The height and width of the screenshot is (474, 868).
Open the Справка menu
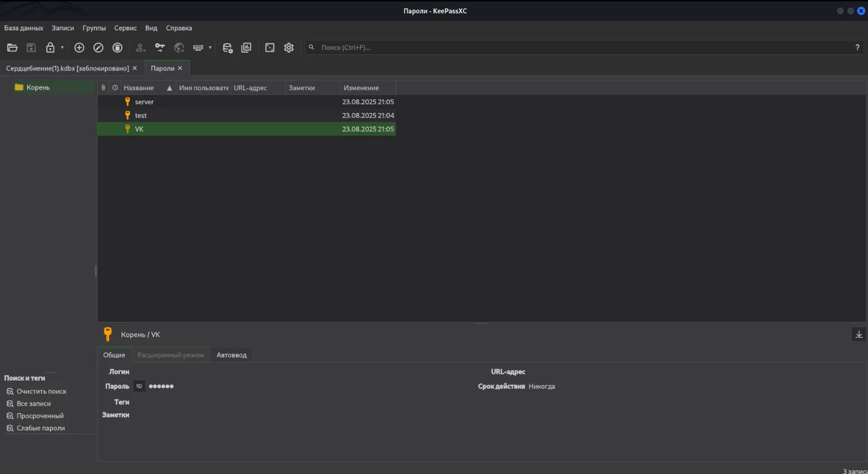(x=179, y=28)
